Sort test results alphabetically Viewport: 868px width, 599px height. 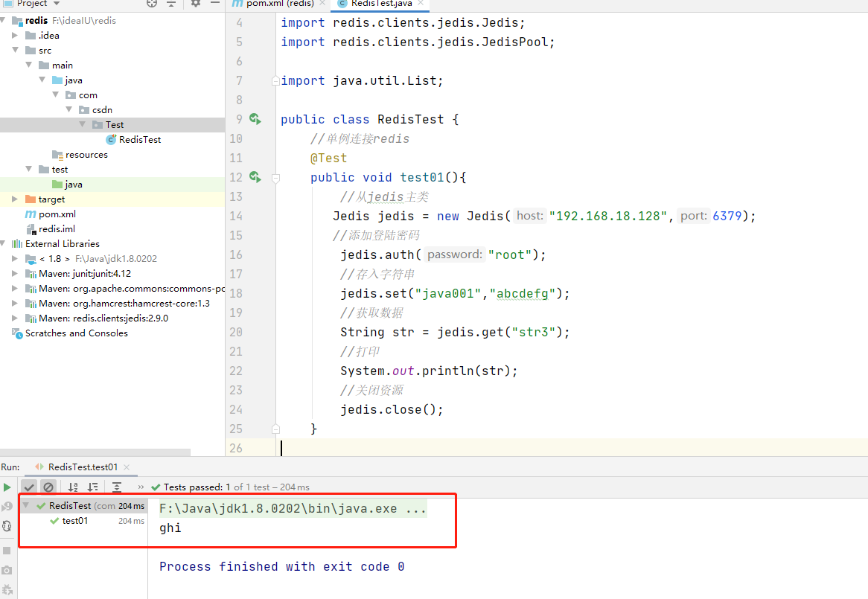73,487
